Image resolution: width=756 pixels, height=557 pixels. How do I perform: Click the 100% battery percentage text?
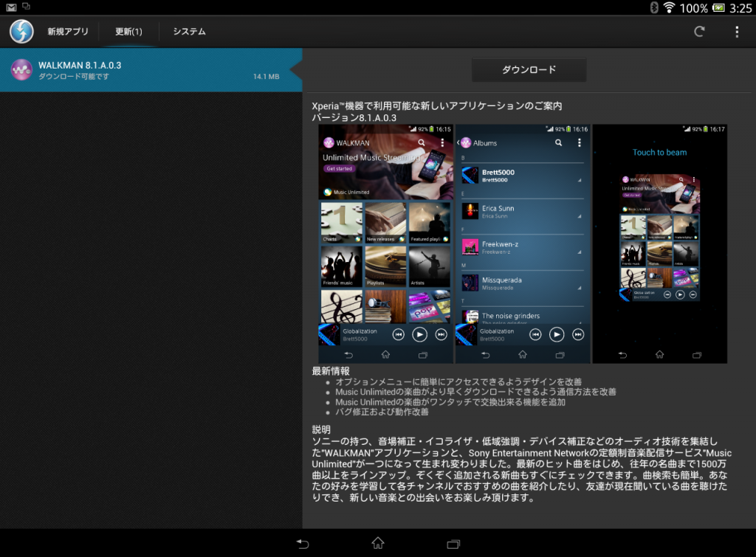(x=693, y=7)
